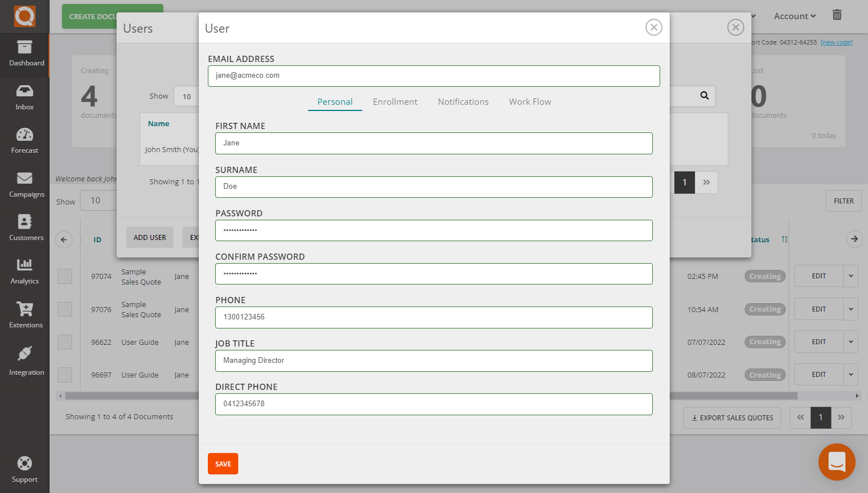Tick the checkbox for document 96697
This screenshot has height=493, width=868.
65,375
